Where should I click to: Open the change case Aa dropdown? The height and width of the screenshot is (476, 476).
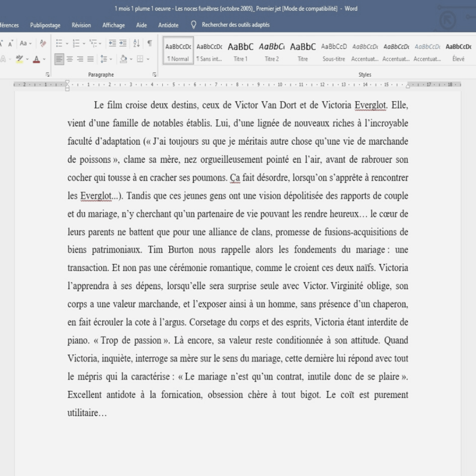pos(26,43)
